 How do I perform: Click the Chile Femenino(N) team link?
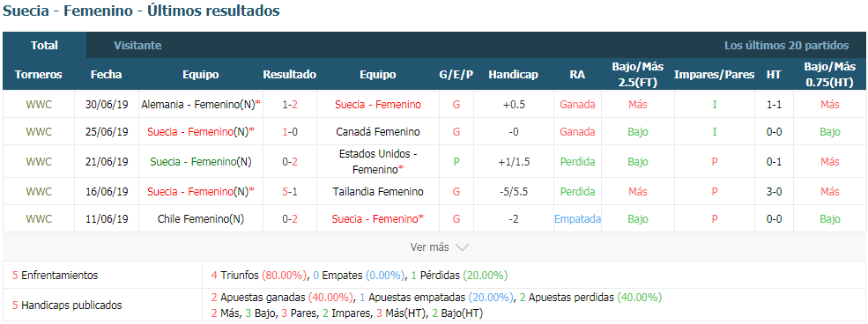point(201,219)
